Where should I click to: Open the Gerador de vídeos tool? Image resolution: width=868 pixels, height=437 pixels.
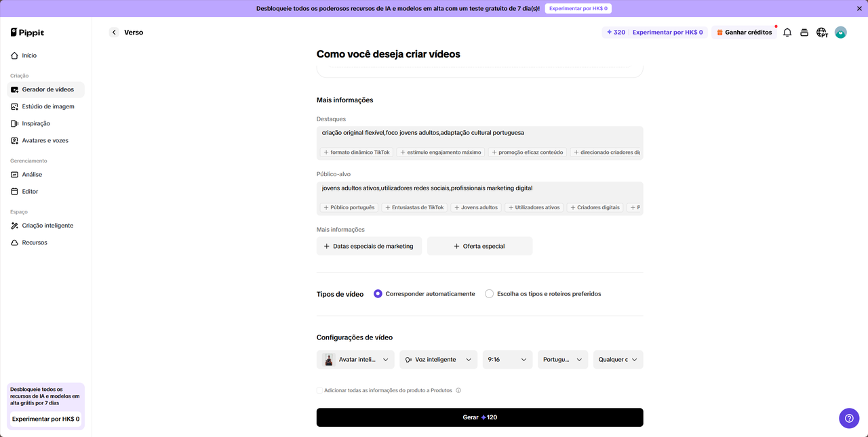pyautogui.click(x=47, y=89)
